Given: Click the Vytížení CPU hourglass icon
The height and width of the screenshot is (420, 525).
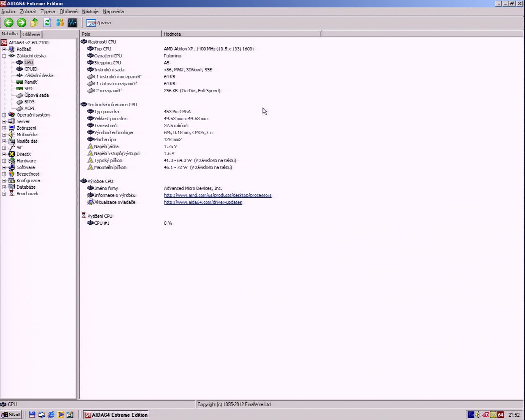Looking at the screenshot, I should point(84,216).
